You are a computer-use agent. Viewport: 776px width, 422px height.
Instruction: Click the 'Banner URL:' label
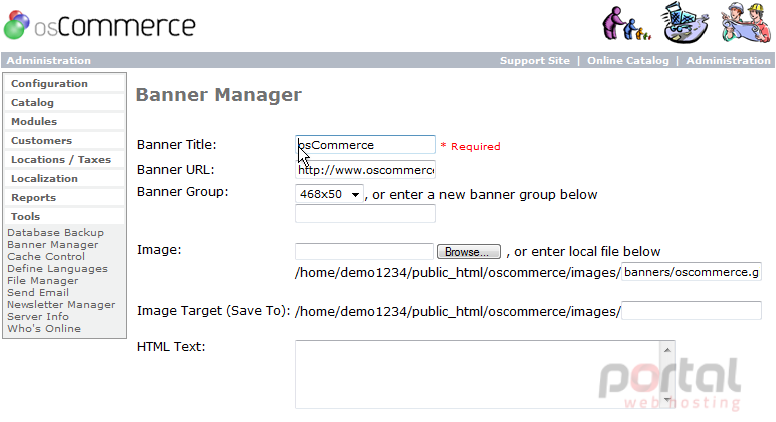tap(176, 169)
